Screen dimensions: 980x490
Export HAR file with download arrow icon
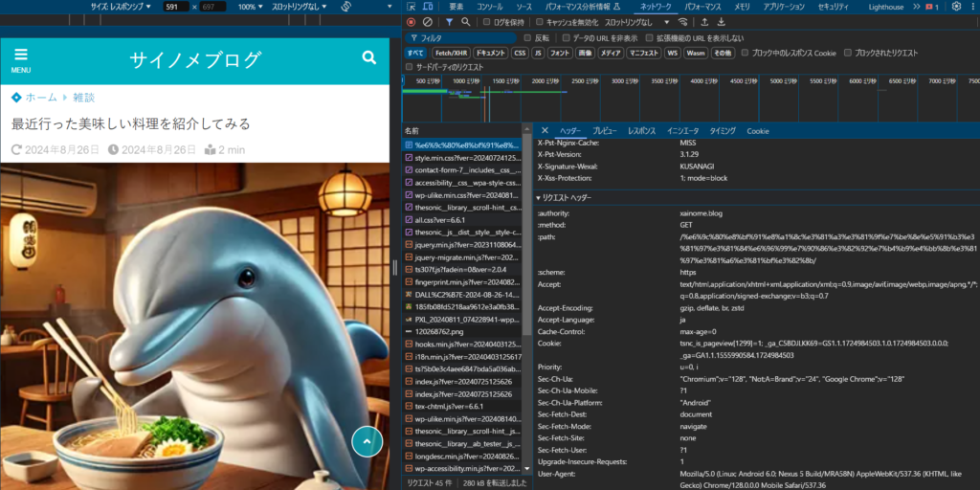pyautogui.click(x=722, y=22)
